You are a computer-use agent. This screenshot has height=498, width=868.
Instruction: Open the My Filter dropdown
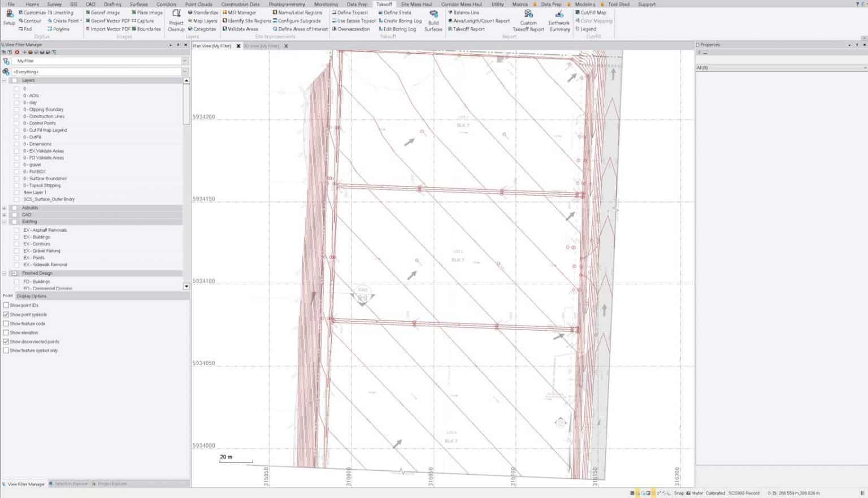coord(185,60)
